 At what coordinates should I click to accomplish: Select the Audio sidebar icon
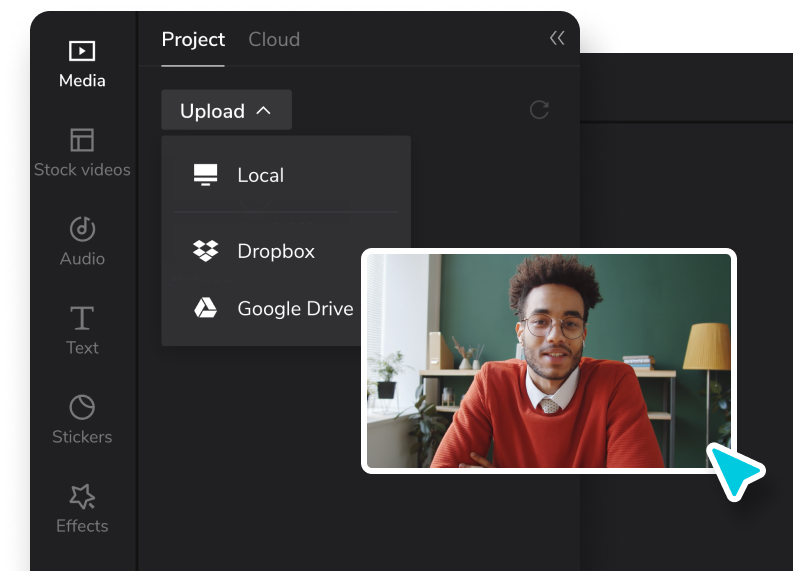[82, 229]
